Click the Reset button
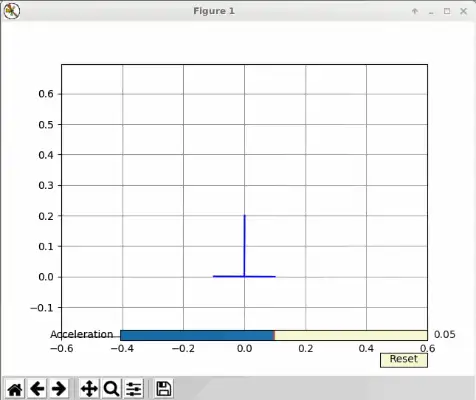 click(404, 360)
